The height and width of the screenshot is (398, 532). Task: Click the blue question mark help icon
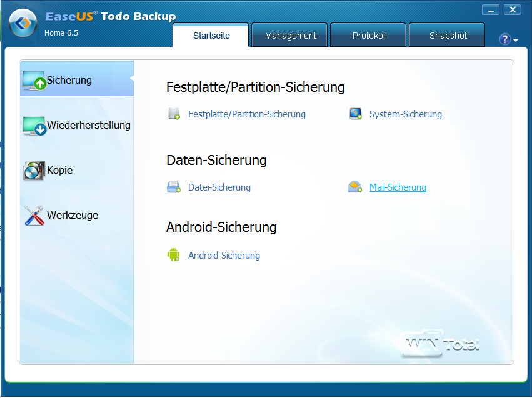click(505, 39)
